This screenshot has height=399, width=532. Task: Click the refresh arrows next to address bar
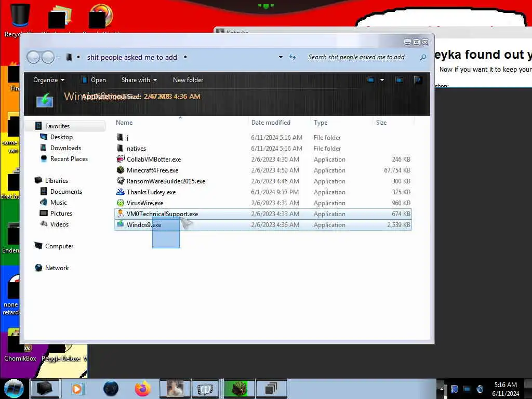(292, 57)
